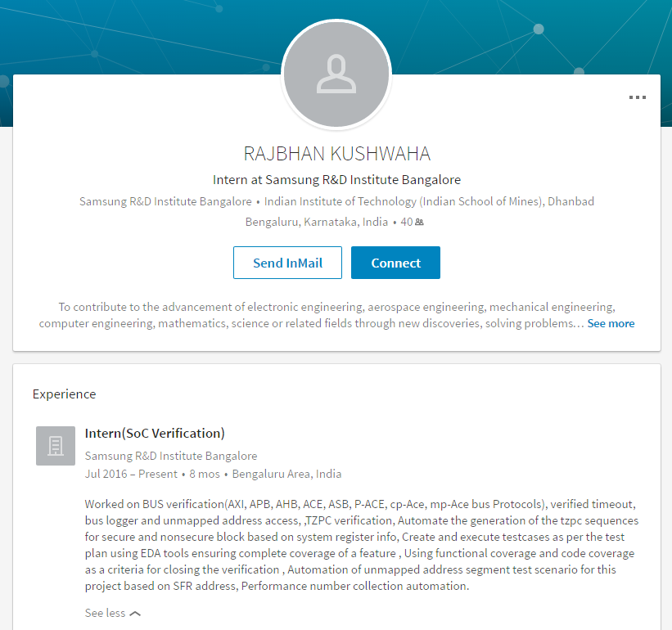Click the Intern(SoC Verification) job title
672x630 pixels.
(x=155, y=433)
